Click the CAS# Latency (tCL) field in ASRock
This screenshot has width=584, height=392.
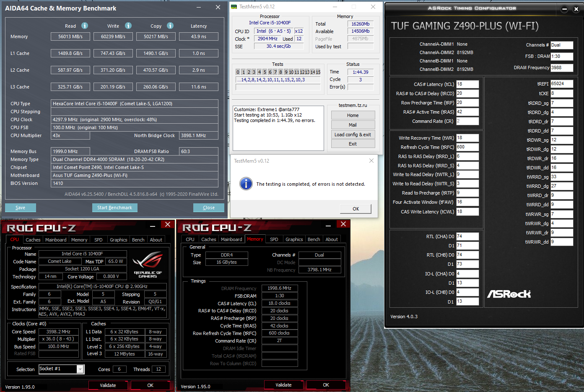[x=467, y=84]
